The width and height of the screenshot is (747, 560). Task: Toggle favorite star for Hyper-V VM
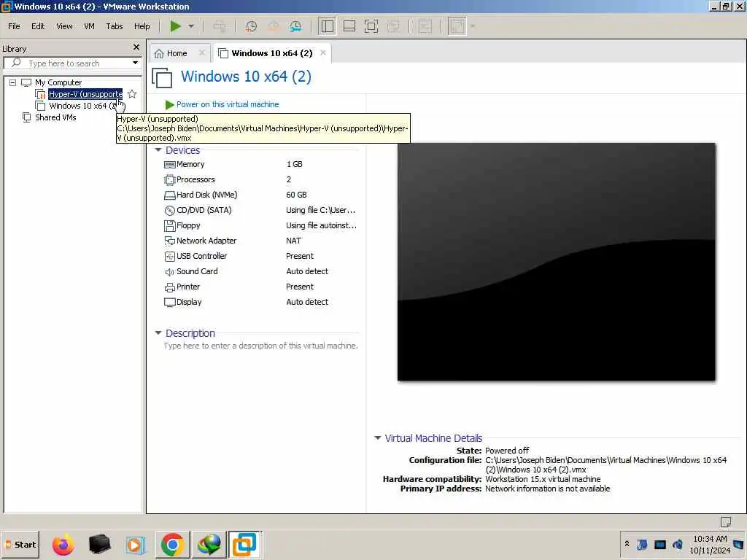click(x=132, y=94)
